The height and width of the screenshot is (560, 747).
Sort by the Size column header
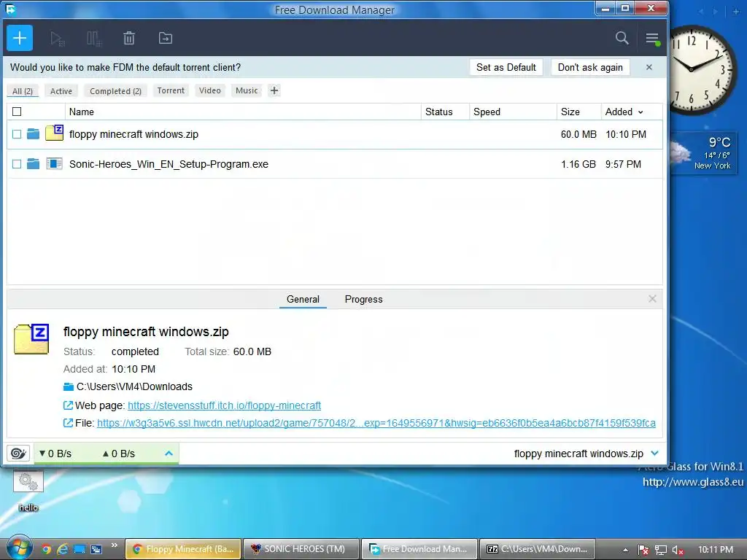(578, 112)
